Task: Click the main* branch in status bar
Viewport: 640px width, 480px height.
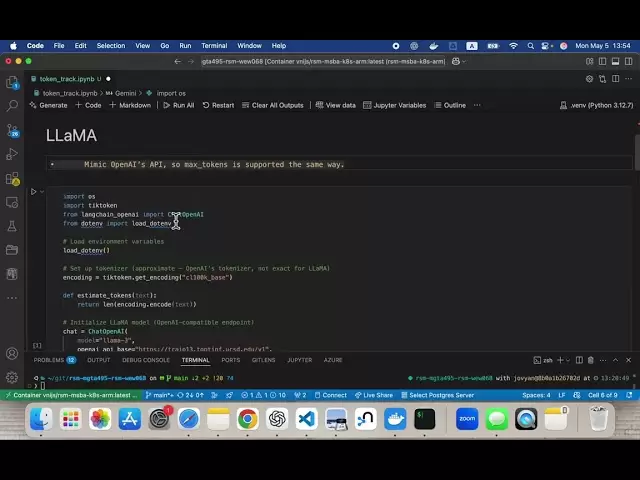Action: 160,395
